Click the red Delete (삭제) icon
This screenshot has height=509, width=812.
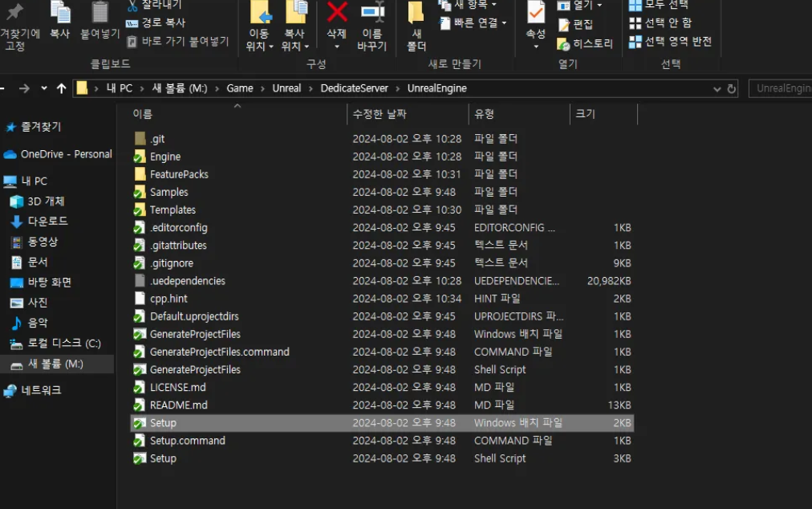(337, 12)
